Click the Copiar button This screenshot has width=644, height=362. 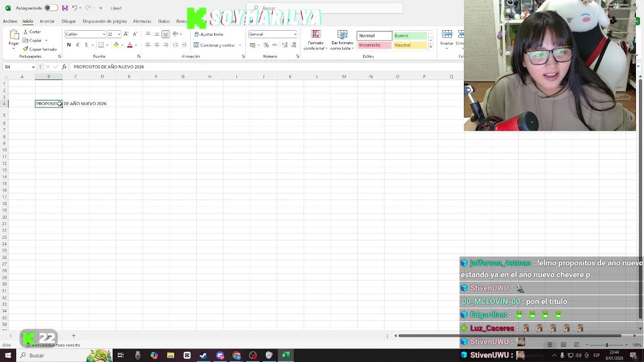click(x=33, y=40)
